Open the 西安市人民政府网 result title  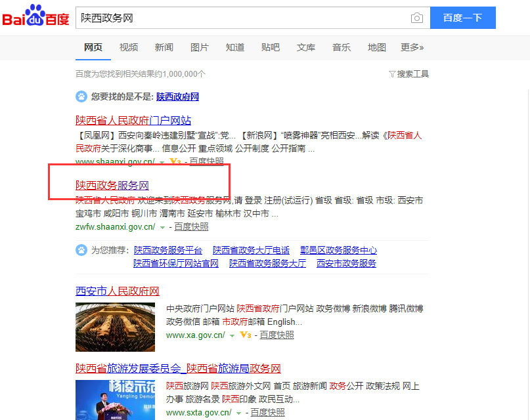[118, 291]
